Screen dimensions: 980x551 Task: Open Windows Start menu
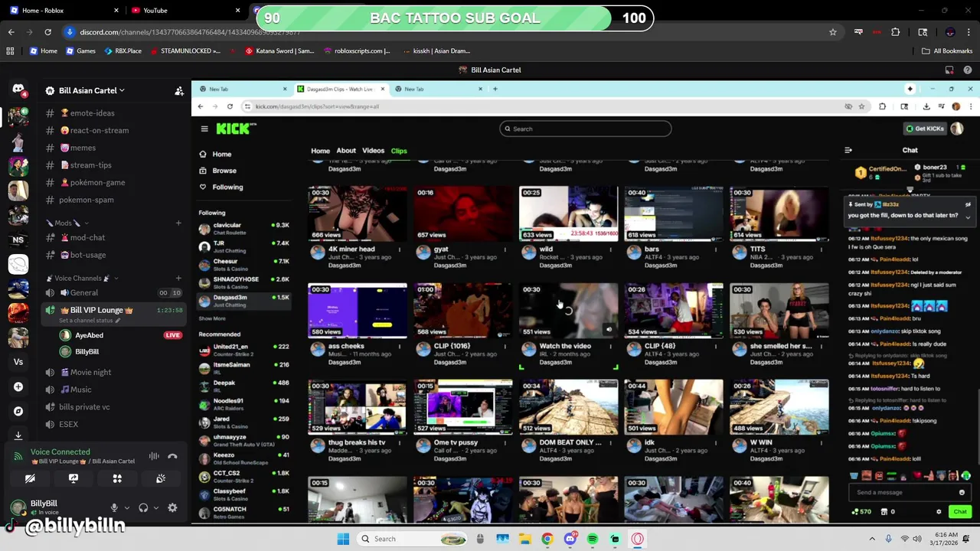343,539
